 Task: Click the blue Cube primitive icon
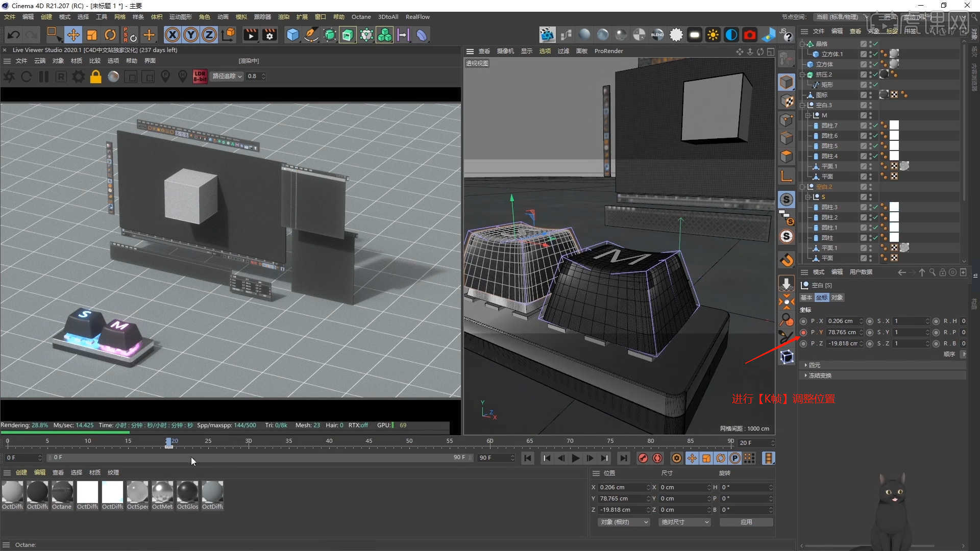coord(292,35)
